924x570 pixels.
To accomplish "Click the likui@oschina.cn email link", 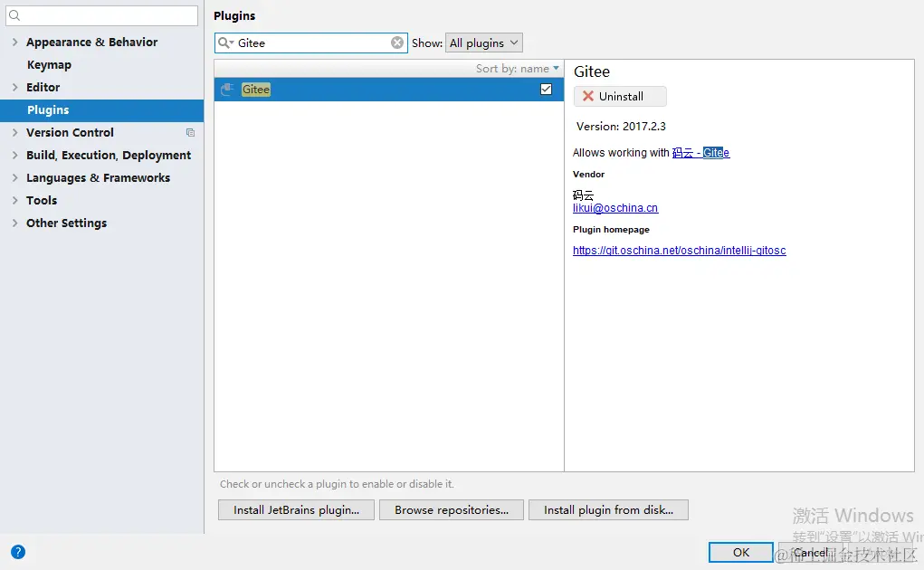I will 615,208.
